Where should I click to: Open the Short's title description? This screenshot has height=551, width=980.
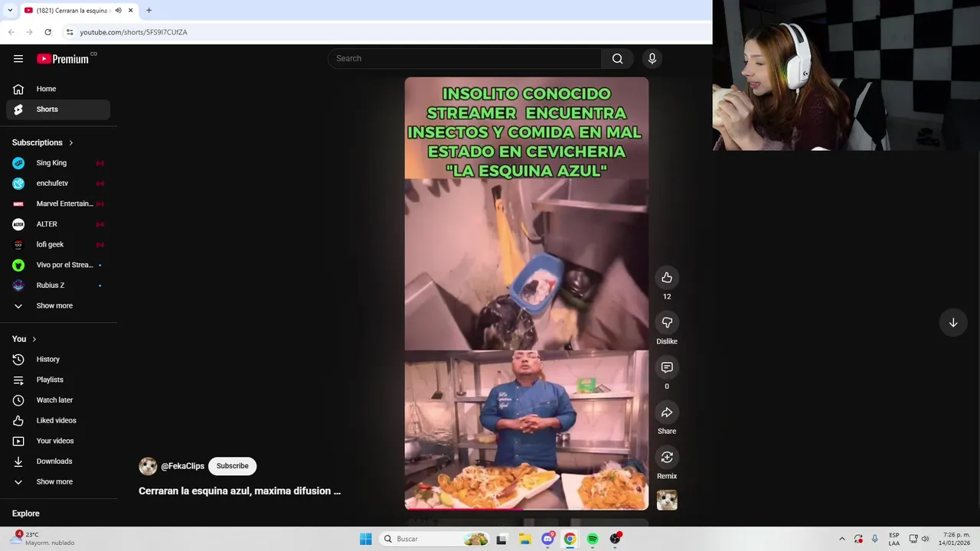point(240,491)
